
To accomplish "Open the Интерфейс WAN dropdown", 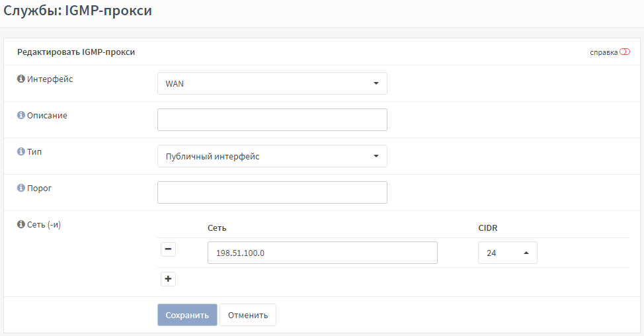I will point(272,83).
